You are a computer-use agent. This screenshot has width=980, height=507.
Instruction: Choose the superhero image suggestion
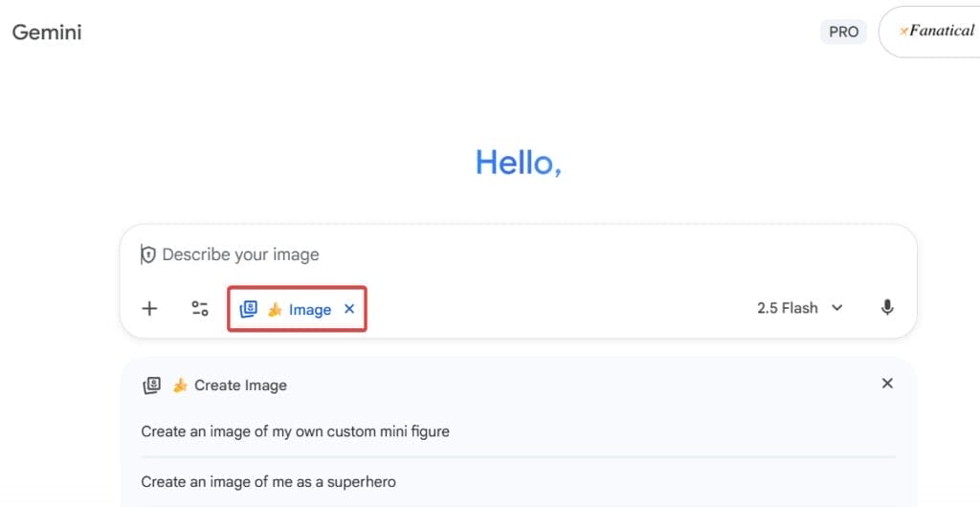(268, 481)
